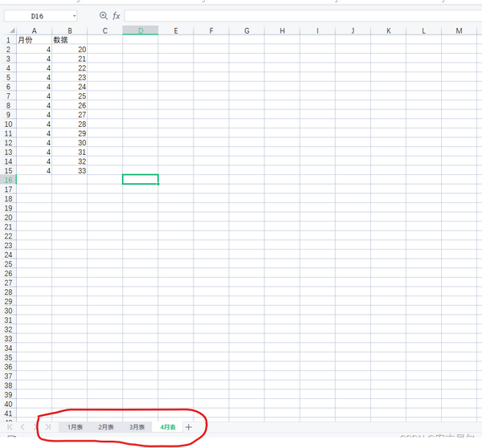Select column J header
Viewport: 482px width, 448px height.
353,31
